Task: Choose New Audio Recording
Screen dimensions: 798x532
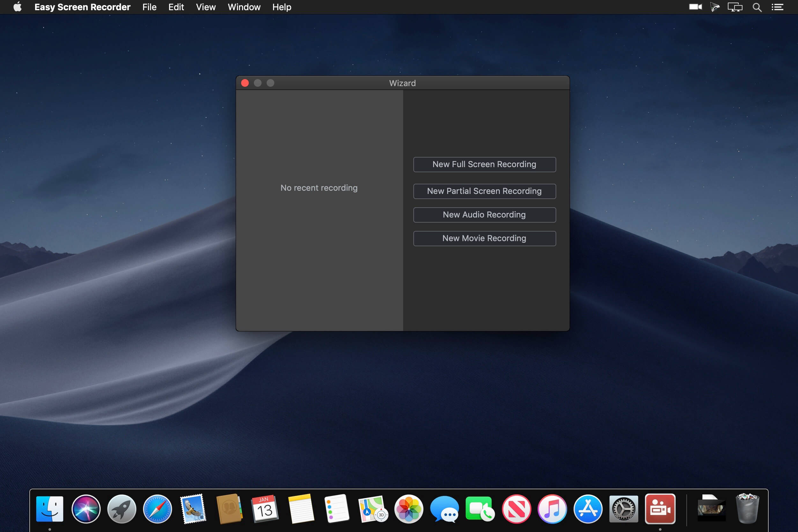Action: point(484,215)
